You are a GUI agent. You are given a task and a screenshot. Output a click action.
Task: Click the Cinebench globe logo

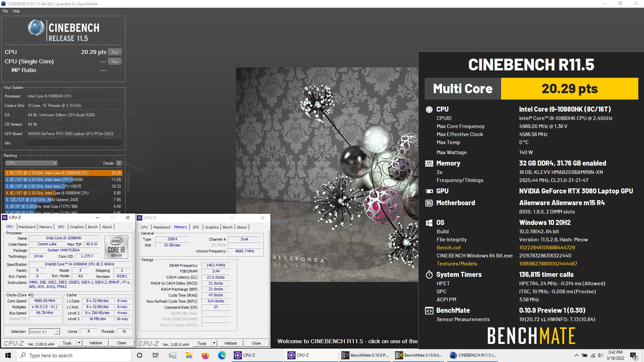tap(36, 28)
